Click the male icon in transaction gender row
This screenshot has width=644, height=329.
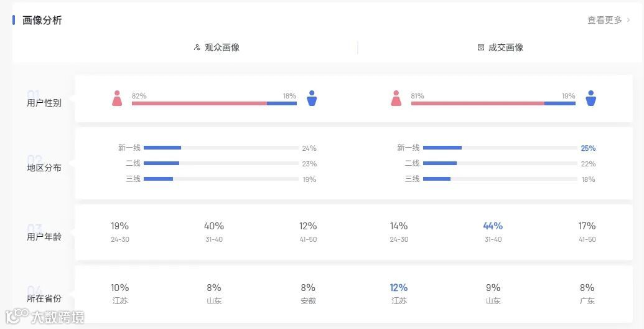click(x=590, y=98)
